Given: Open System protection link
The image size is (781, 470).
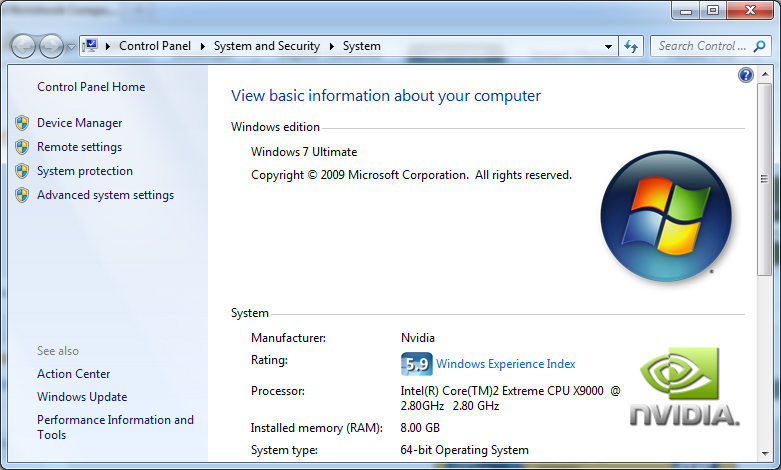Looking at the screenshot, I should 85,171.
